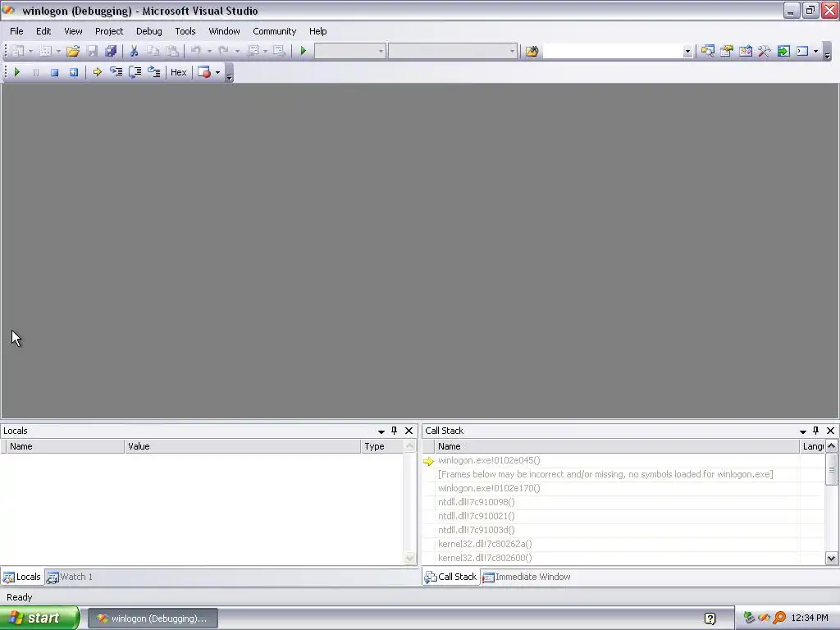840x630 pixels.
Task: Click the Save floppy disk icon
Action: (92, 51)
